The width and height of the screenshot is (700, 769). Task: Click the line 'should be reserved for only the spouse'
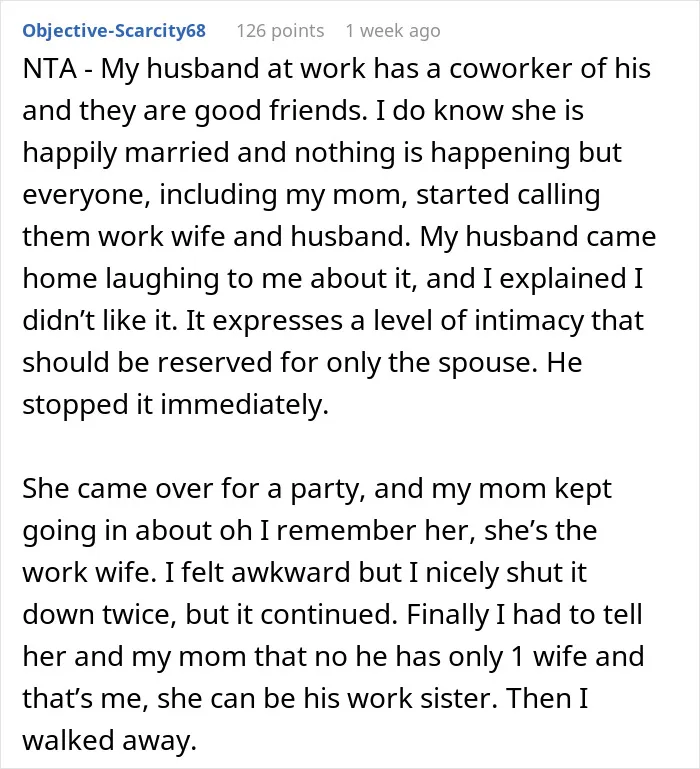point(302,363)
